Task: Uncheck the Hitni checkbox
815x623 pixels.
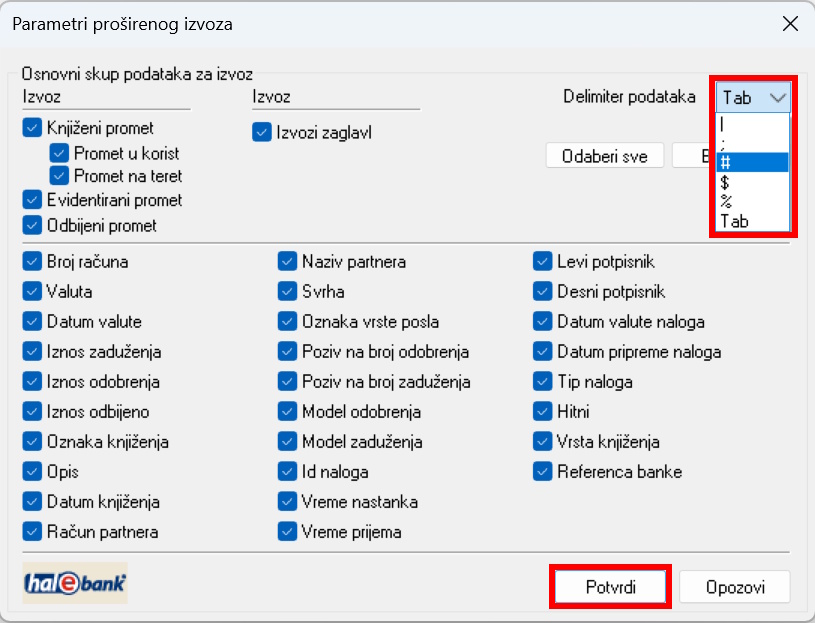Action: click(x=543, y=411)
